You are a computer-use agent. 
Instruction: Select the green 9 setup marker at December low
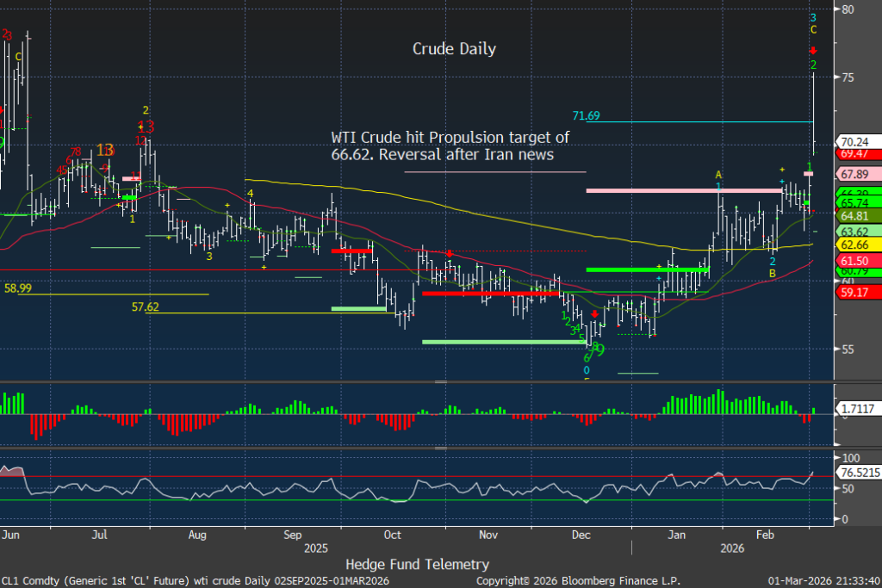(x=599, y=350)
